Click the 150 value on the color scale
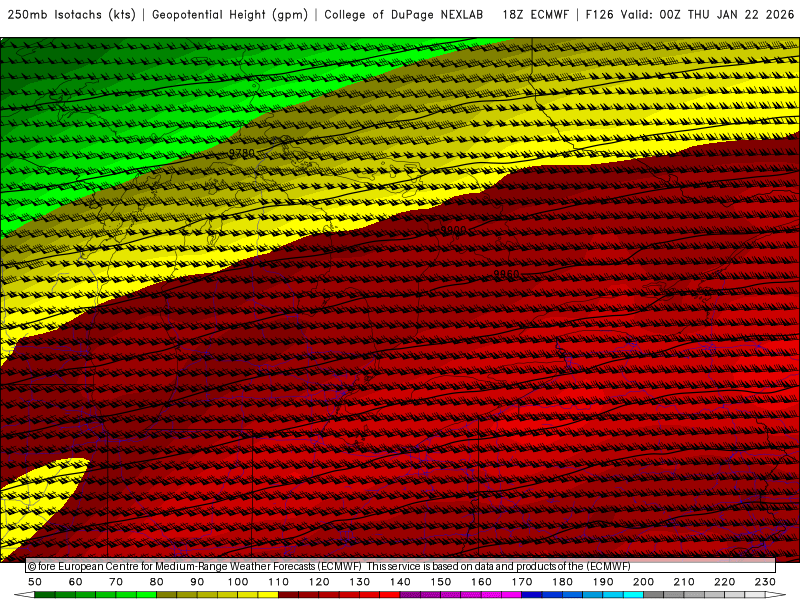800x600 pixels. 441,582
